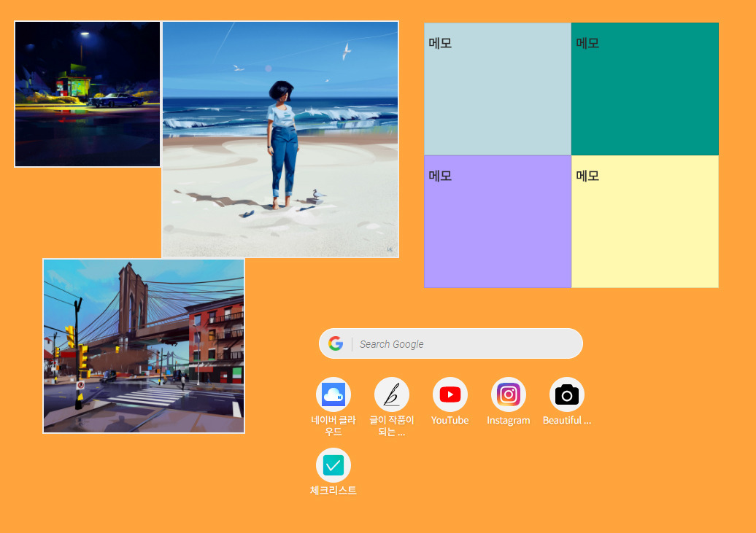Open the calligraphy icon for 글이 작품이 되는 shortcut
This screenshot has width=756, height=533.
pyautogui.click(x=392, y=394)
